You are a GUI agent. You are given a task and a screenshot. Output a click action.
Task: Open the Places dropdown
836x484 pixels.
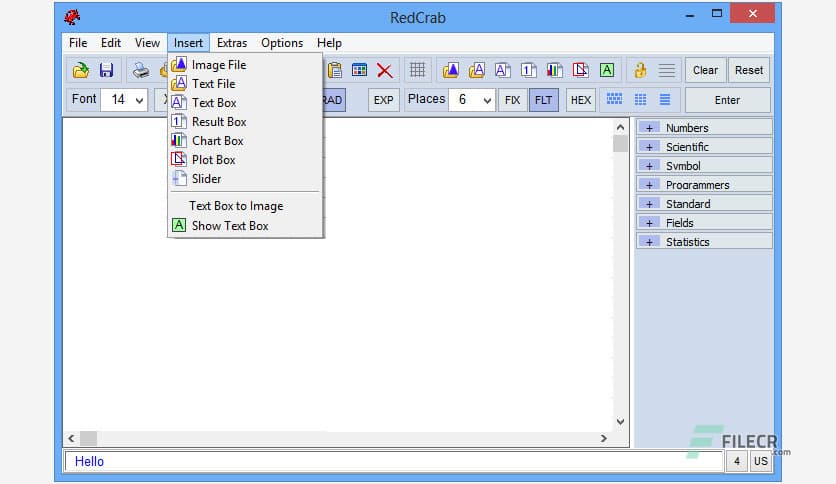pos(487,100)
